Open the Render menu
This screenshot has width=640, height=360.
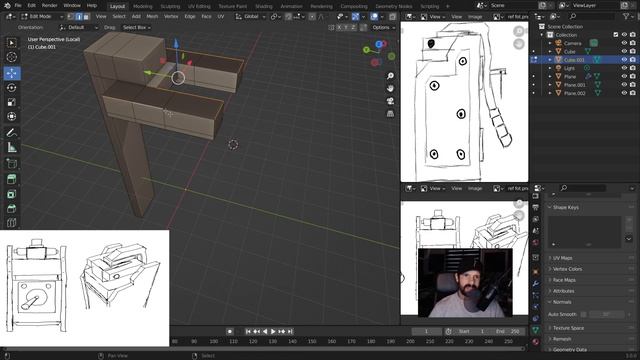[49, 6]
